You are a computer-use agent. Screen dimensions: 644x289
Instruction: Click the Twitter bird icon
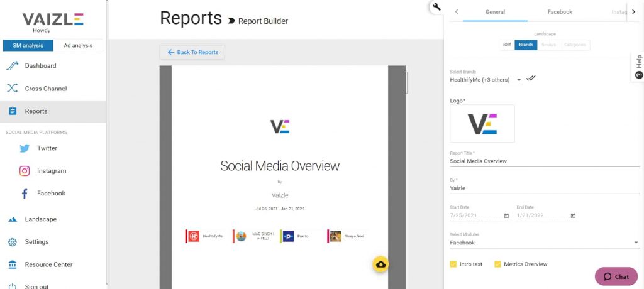[x=25, y=148]
